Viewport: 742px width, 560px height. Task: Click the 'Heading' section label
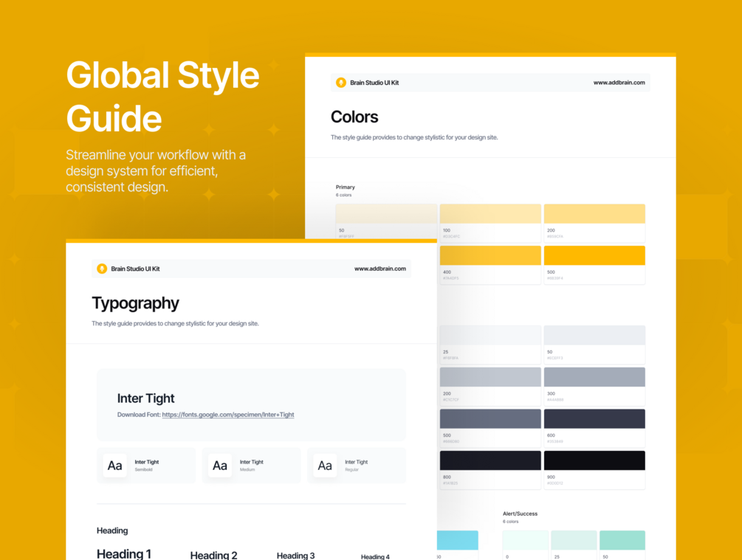(112, 530)
